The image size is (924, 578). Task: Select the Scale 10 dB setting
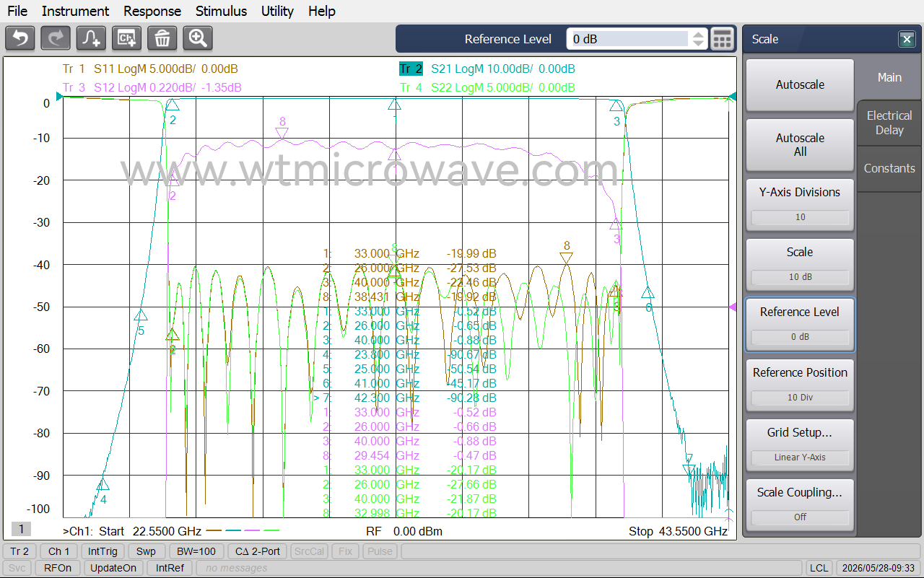800,264
